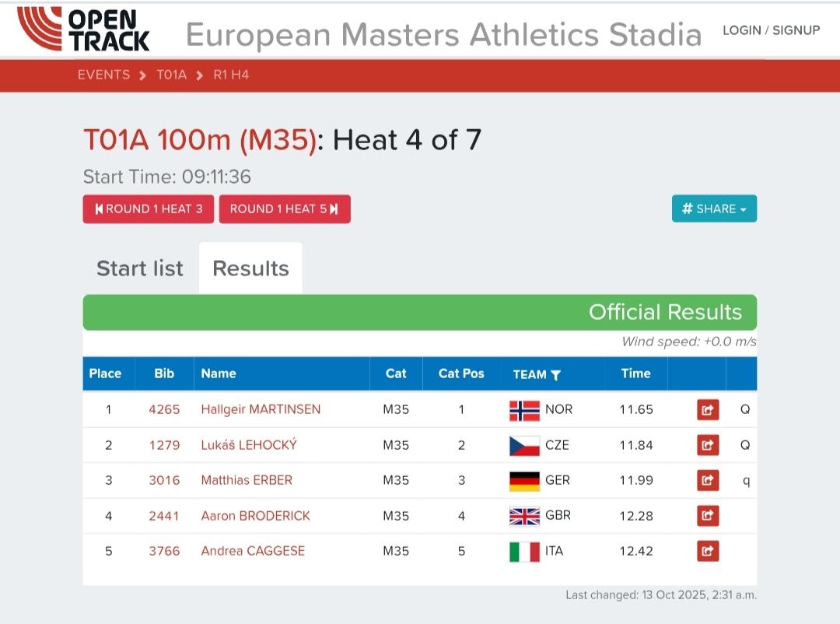Screen dimensions: 840x624
Task: Click bib number 2441 link
Action: click(164, 516)
